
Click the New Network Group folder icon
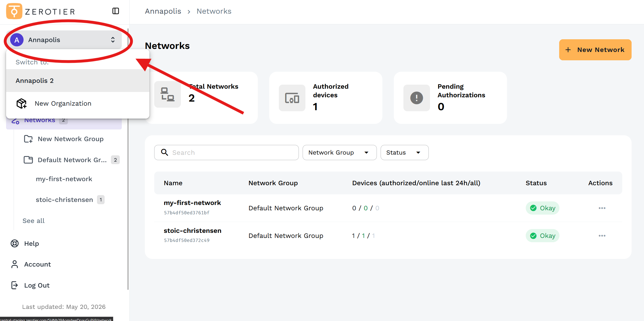click(x=28, y=139)
